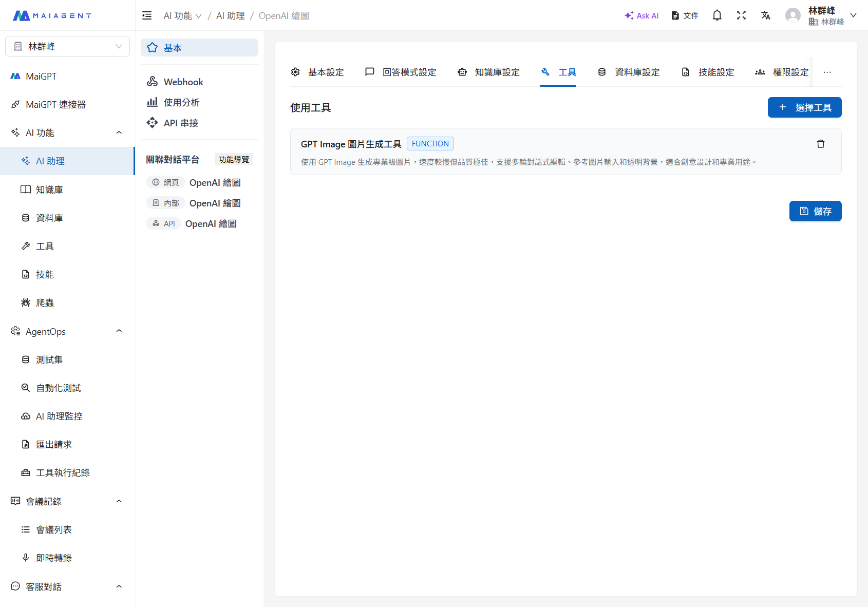
Task: Expand the user account menu chevron
Action: point(853,15)
